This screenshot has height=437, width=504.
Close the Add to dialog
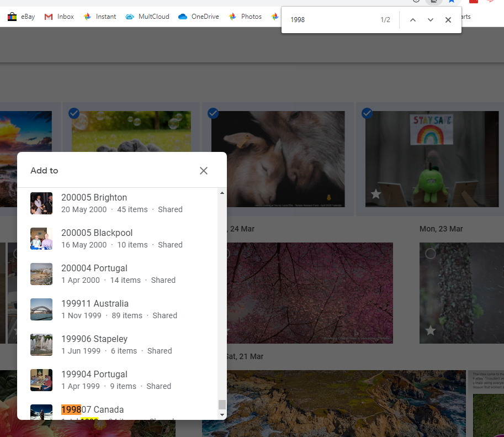click(x=204, y=171)
